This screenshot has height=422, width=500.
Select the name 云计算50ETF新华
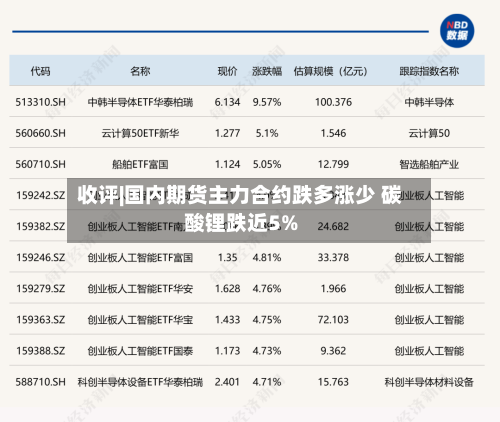pyautogui.click(x=140, y=133)
